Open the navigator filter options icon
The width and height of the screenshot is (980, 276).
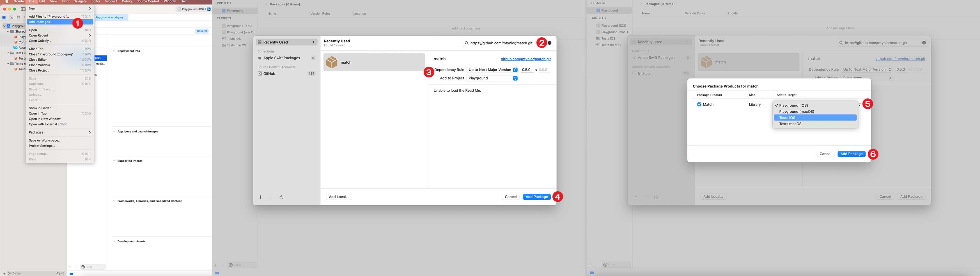click(x=11, y=274)
